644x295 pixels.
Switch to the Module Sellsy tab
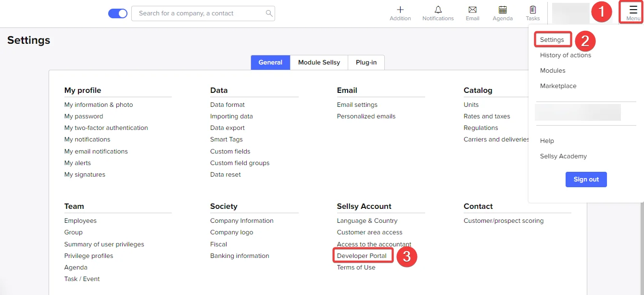(319, 63)
